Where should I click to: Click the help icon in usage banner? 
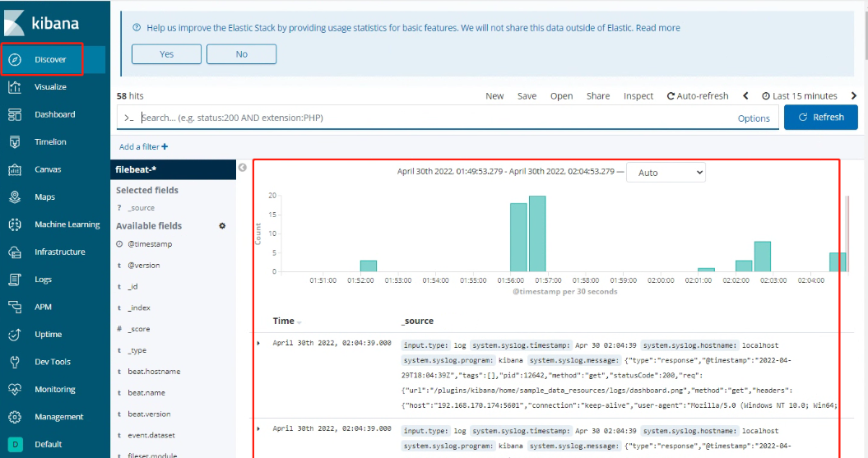[137, 28]
